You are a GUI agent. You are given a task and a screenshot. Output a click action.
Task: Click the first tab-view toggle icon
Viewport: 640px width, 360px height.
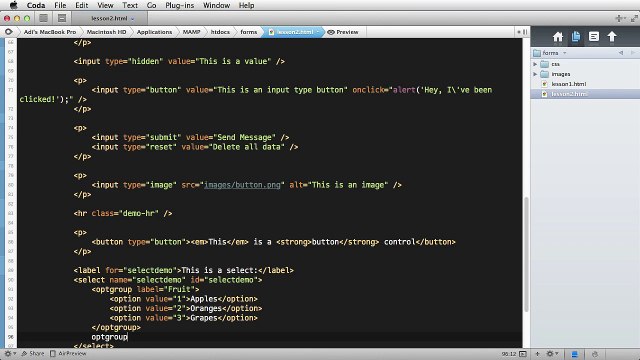(43, 18)
